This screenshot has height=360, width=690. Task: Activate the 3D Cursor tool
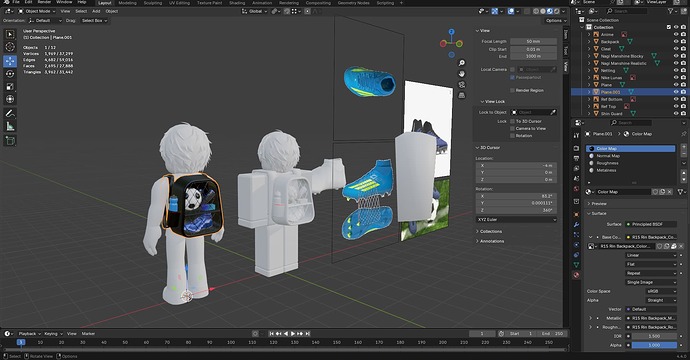(10, 47)
